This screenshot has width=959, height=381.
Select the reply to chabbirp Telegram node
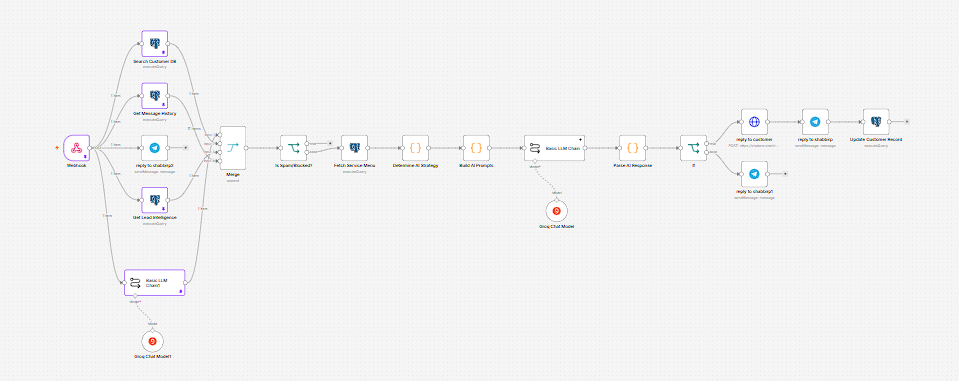pos(815,122)
